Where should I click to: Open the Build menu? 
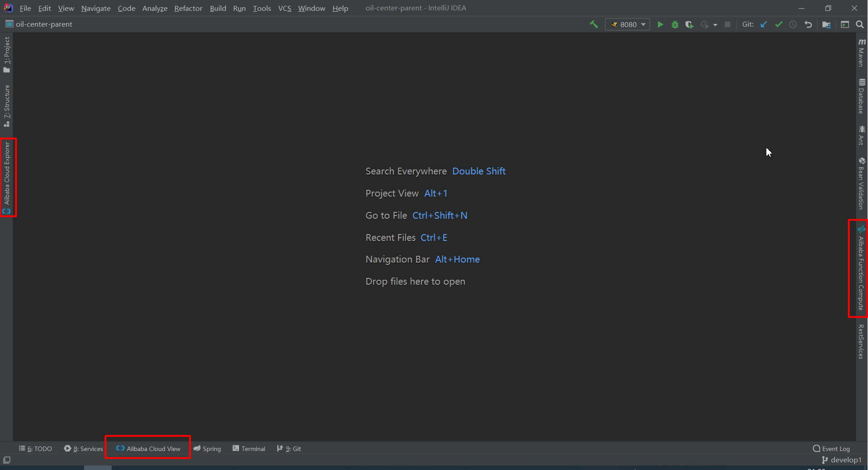[218, 8]
